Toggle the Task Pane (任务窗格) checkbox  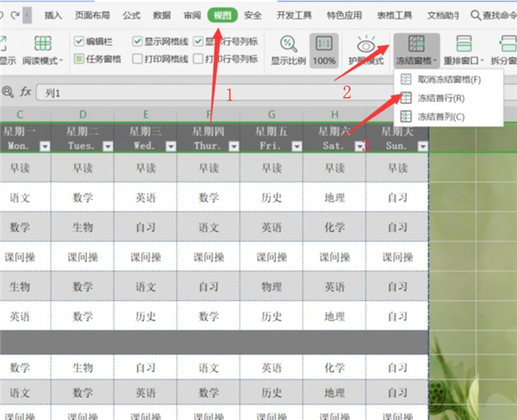[x=79, y=59]
